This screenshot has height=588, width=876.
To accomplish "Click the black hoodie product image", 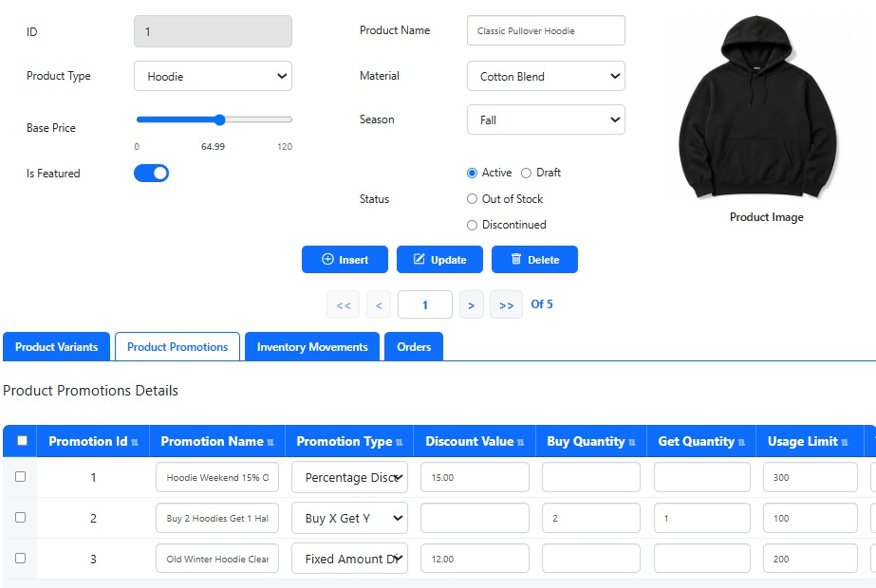I will coord(758,107).
